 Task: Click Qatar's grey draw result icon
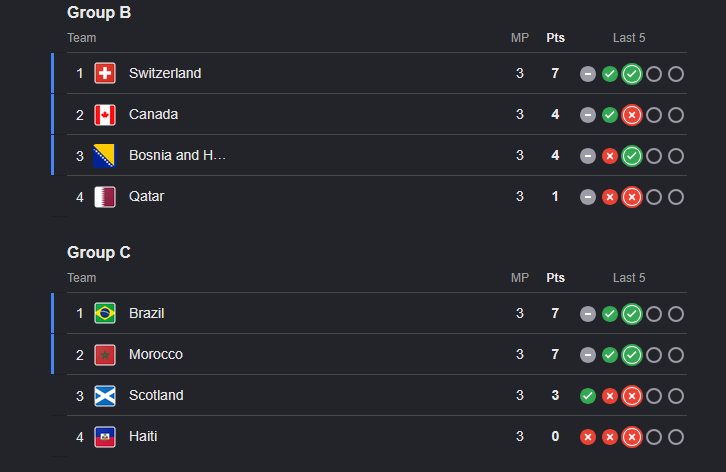588,197
